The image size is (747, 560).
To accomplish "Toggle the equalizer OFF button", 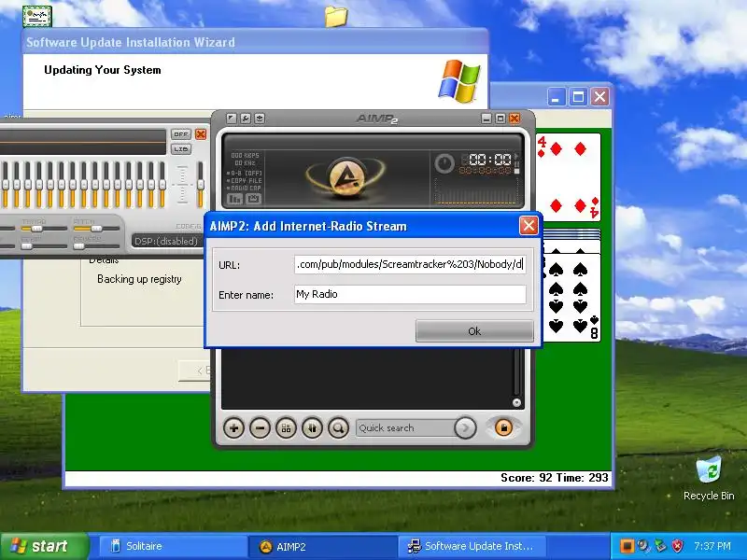I will [x=180, y=134].
